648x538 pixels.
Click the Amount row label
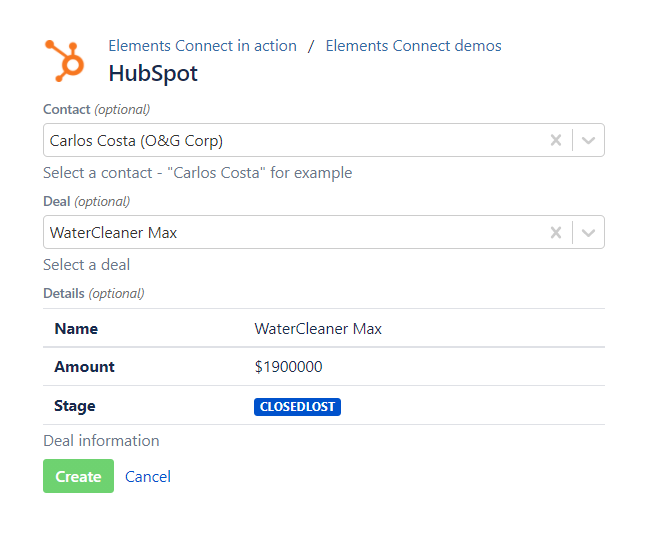click(x=84, y=367)
